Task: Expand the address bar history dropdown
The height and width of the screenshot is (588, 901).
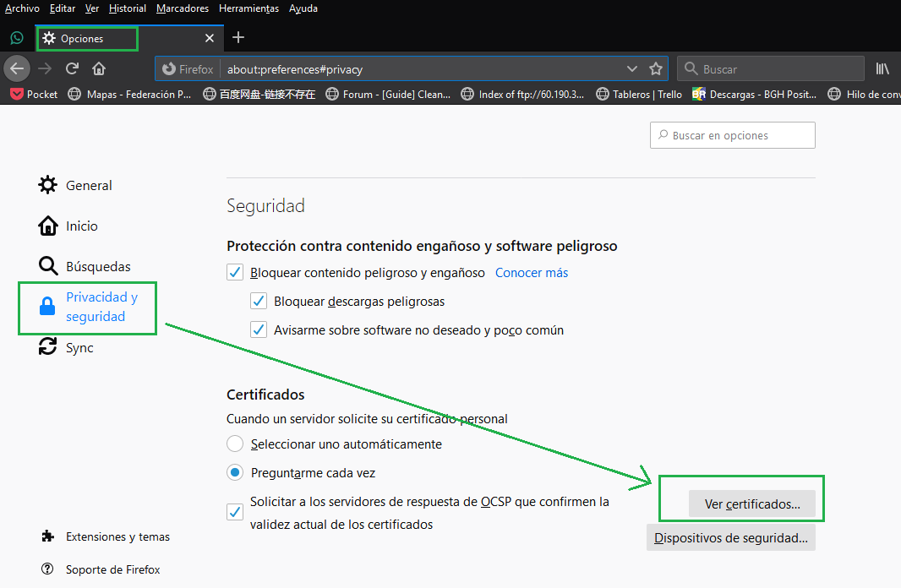Action: 632,69
